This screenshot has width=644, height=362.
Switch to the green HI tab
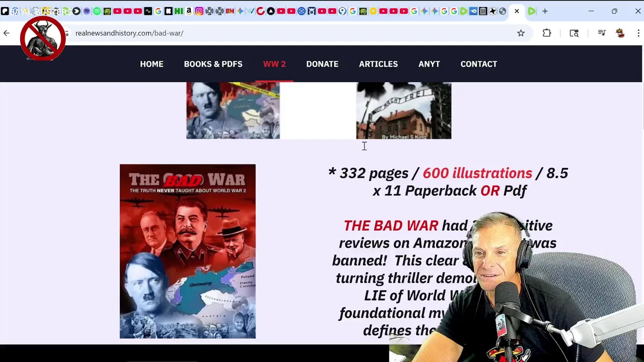(179, 11)
